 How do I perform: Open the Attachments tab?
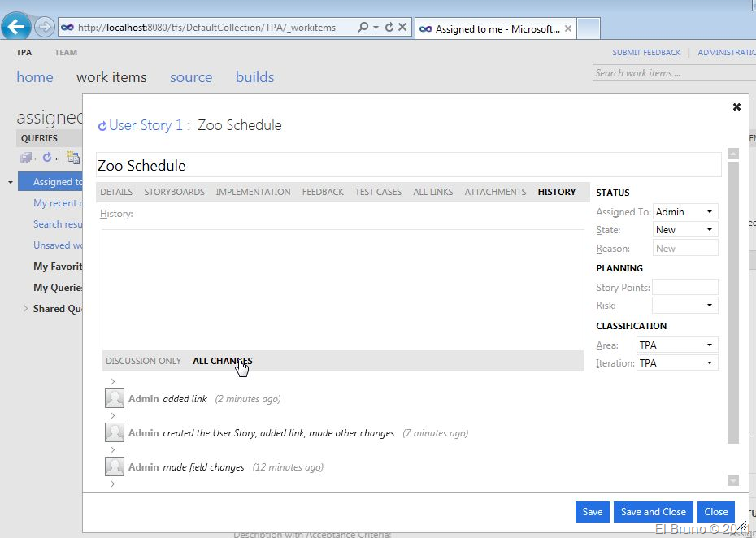495,192
